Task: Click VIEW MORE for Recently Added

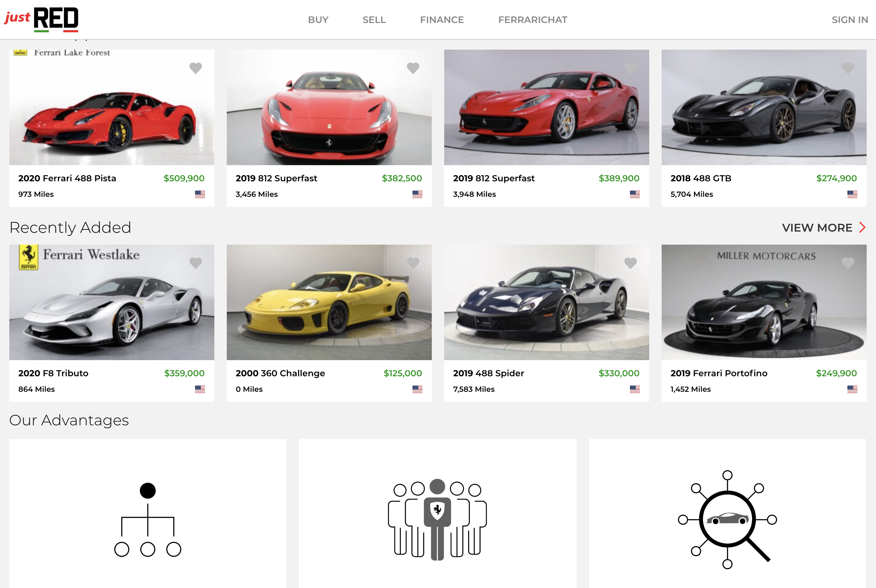Action: click(x=817, y=228)
